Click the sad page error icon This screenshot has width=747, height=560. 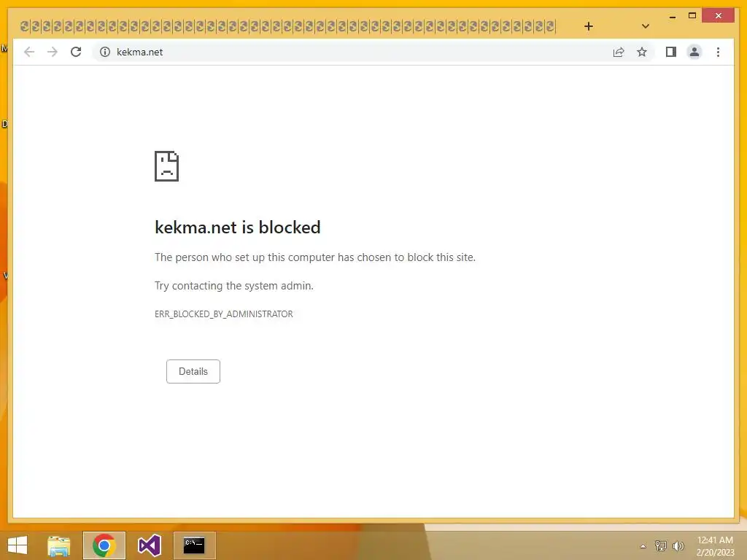167,166
